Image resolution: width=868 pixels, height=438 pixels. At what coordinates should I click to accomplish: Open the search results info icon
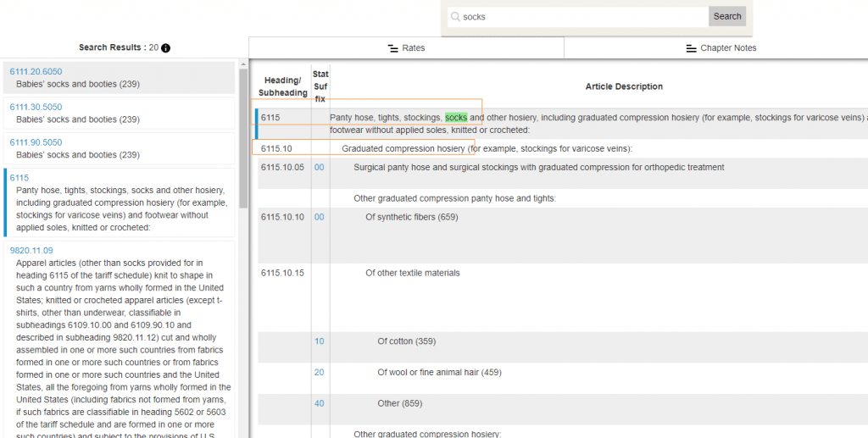pos(165,48)
